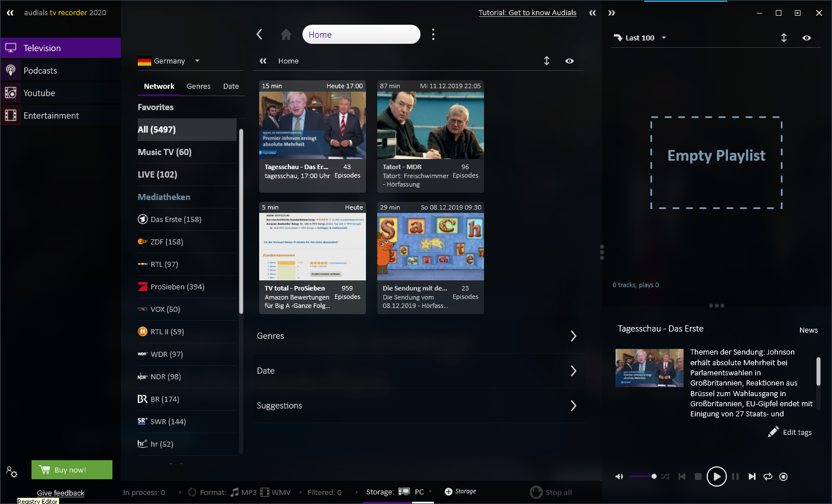Adjust the volume slider
This screenshot has height=504, width=832.
coord(643,476)
